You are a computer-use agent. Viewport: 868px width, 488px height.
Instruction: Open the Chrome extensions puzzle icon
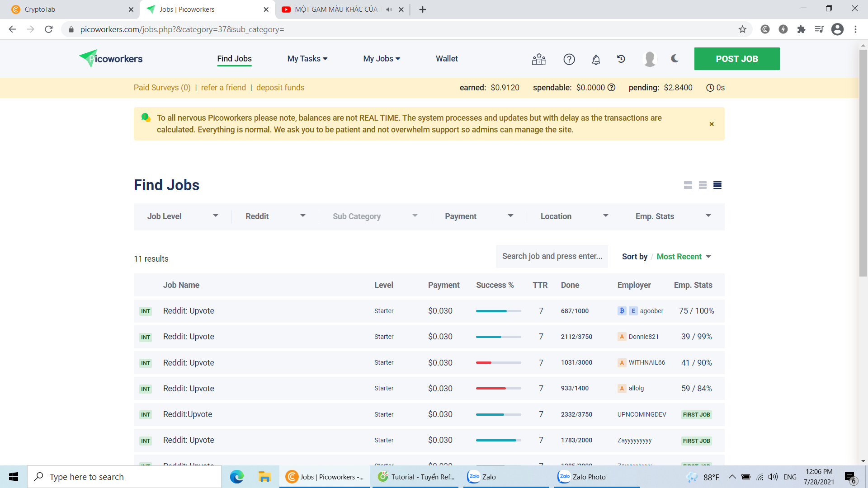(x=801, y=29)
